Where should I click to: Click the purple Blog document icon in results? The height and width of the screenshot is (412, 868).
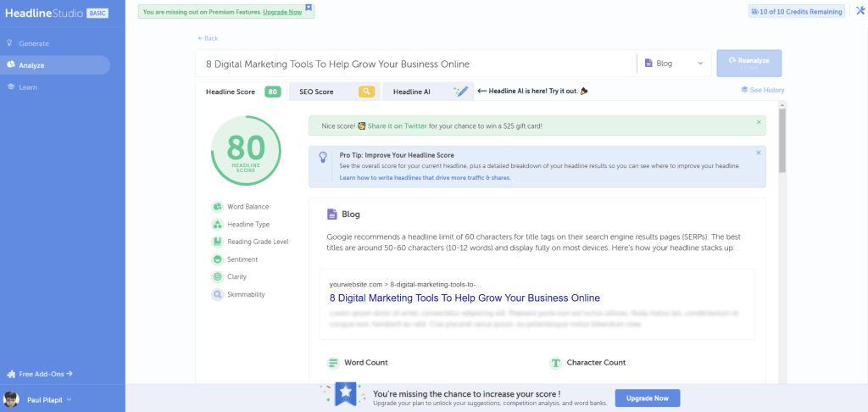click(332, 214)
